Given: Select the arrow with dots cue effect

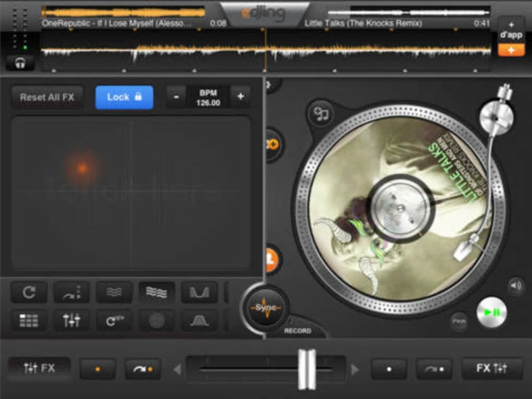Looking at the screenshot, I should click(71, 292).
